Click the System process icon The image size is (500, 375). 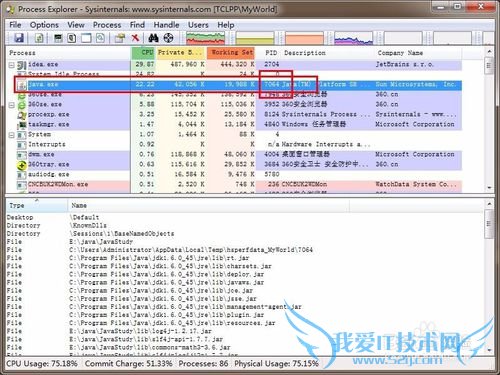(22, 135)
